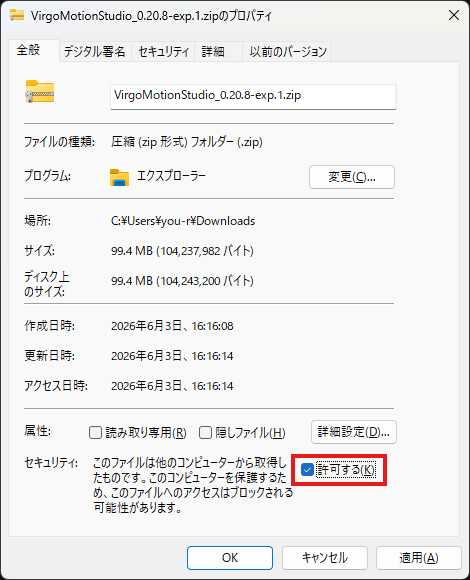Toggle the 読み取り専用(R) checkbox
470x580 pixels.
pos(95,432)
